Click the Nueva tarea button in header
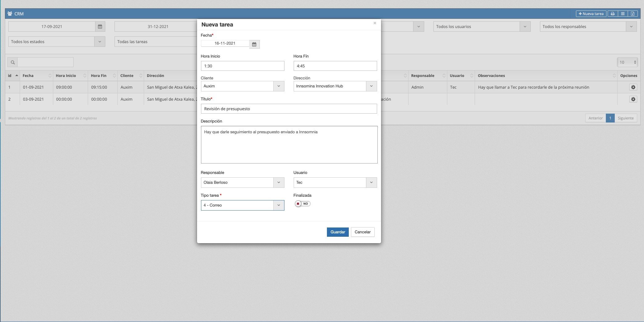The image size is (644, 322). pyautogui.click(x=591, y=14)
